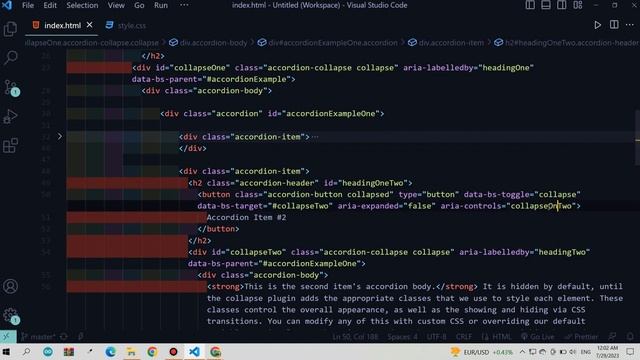Click "#accordionExampleOne" data-bs-parent value
640x360 pixels.
pos(310,264)
